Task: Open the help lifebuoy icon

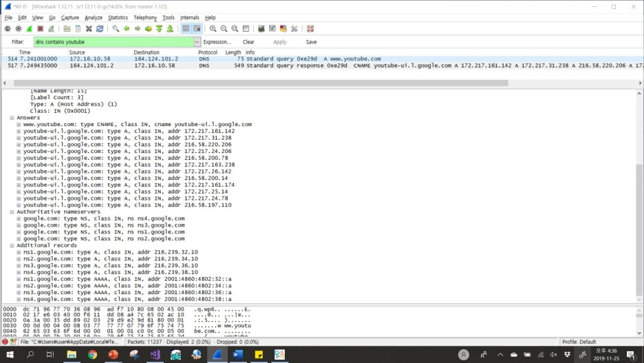Action: (310, 29)
